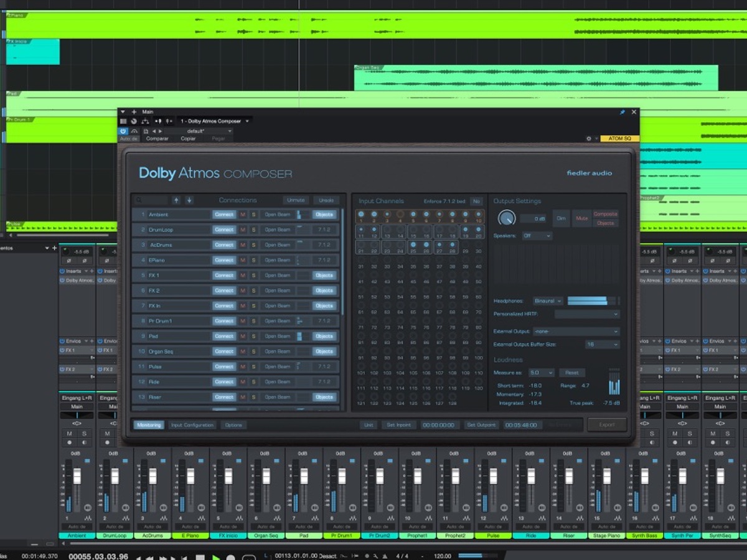Solo the DrumLoop connection with S
This screenshot has width=747, height=560.
tap(253, 230)
